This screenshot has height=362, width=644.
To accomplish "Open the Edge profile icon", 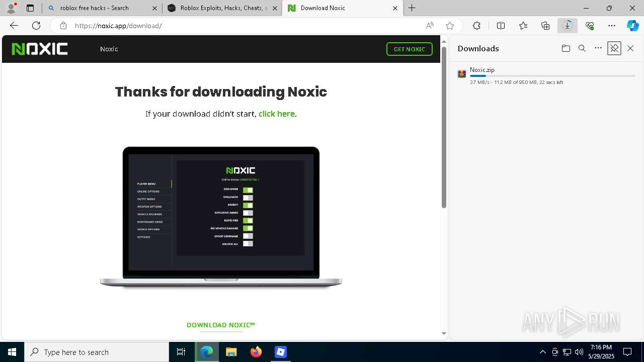I will click(x=11, y=8).
